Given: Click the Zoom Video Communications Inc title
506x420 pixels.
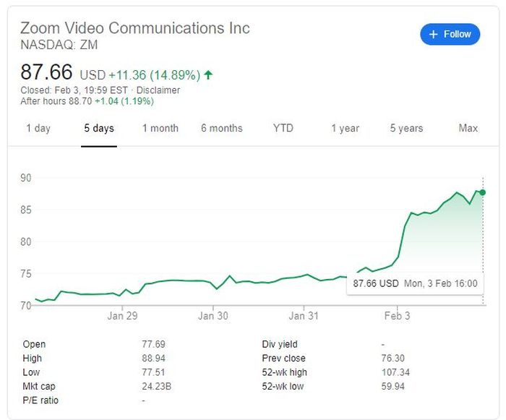Looking at the screenshot, I should 135,28.
